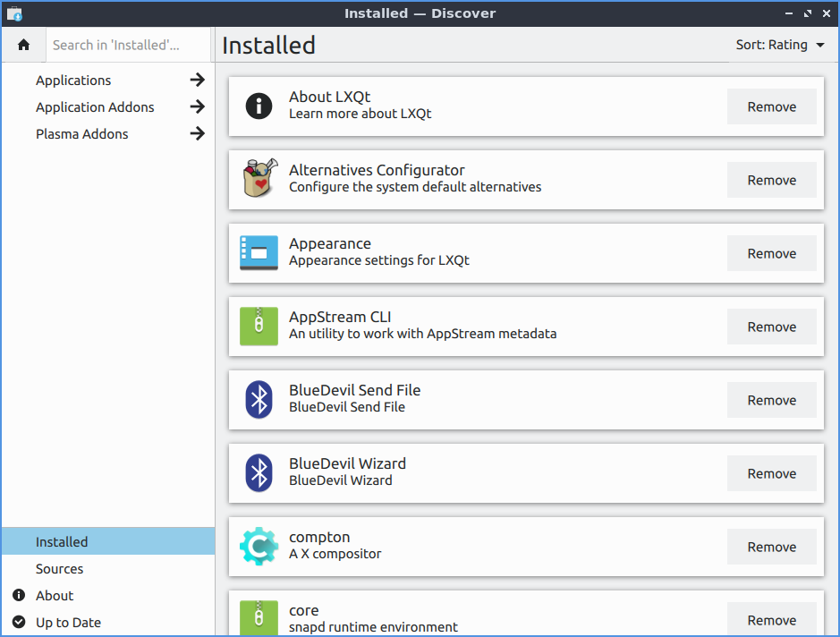
Task: Open the About page in sidebar
Action: coord(55,596)
